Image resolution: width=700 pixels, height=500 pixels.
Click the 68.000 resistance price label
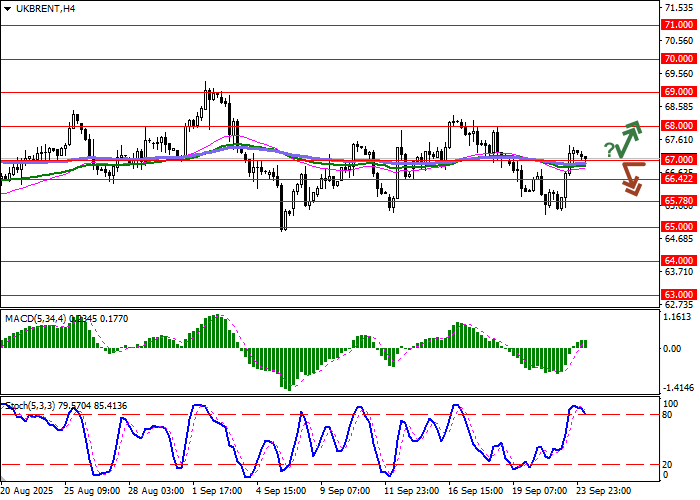tap(679, 126)
